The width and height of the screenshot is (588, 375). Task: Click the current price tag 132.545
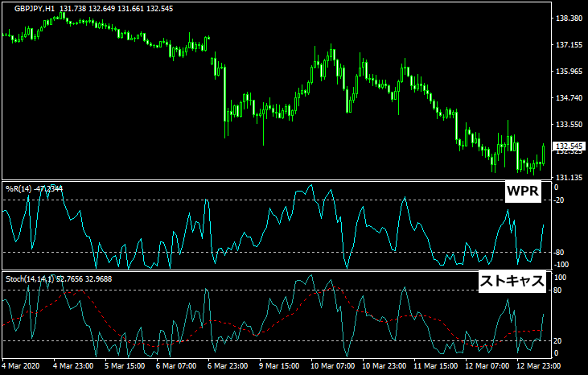coord(568,146)
